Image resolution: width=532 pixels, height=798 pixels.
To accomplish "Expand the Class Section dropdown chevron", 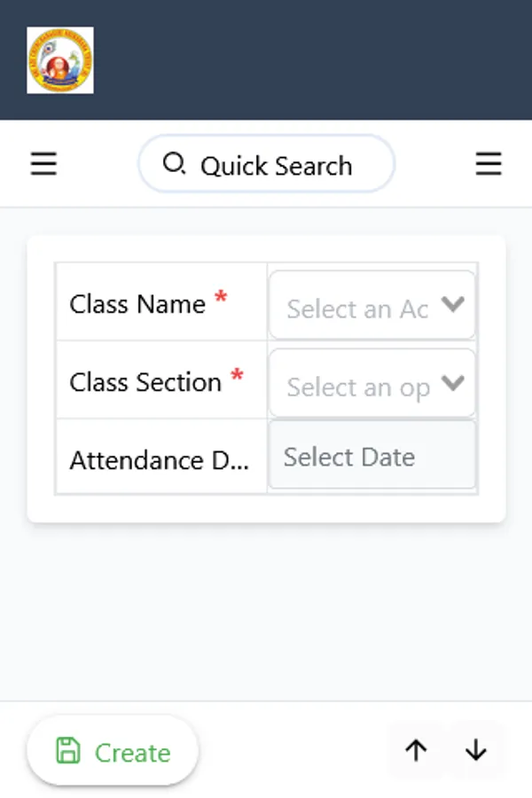I will pos(452,383).
